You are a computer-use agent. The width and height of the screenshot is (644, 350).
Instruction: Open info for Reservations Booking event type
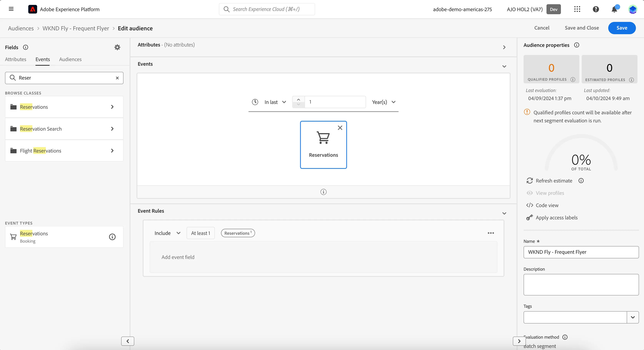112,237
